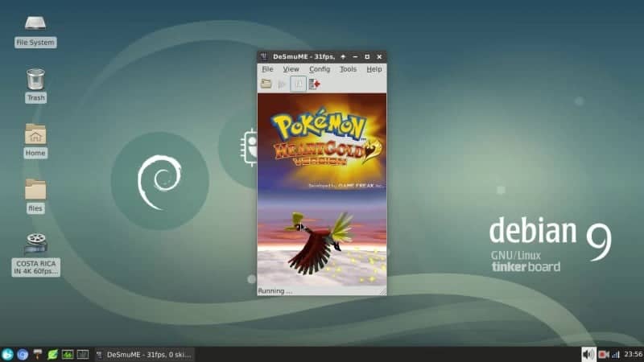Click the green leaf icon in taskbar
644x362 pixels.
tap(52, 354)
